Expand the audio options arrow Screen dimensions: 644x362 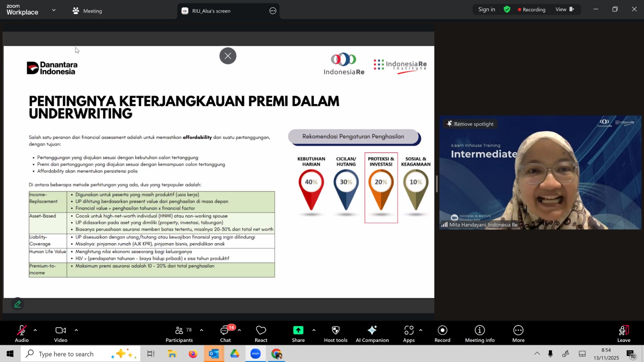pos(35,330)
